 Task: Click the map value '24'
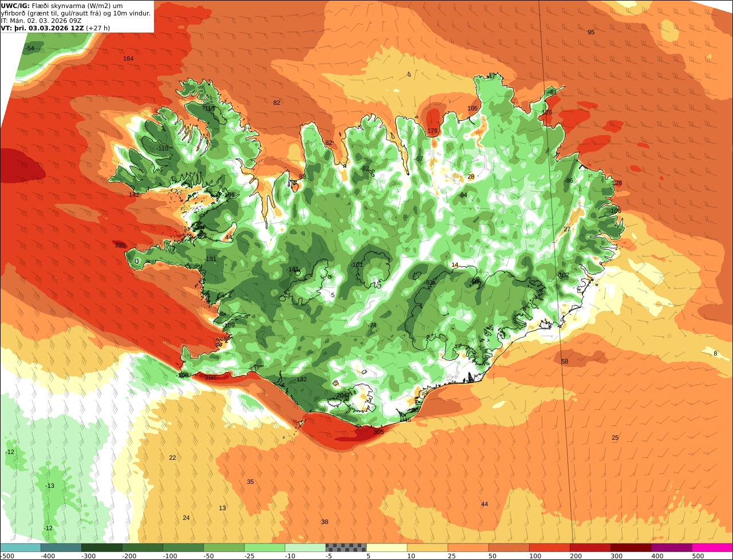(186, 518)
